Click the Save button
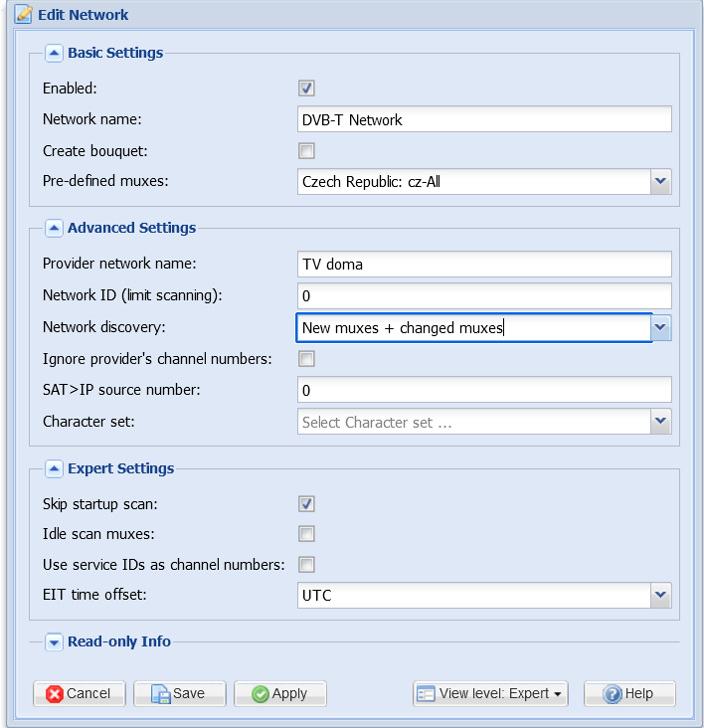The width and height of the screenshot is (704, 728). click(x=180, y=693)
